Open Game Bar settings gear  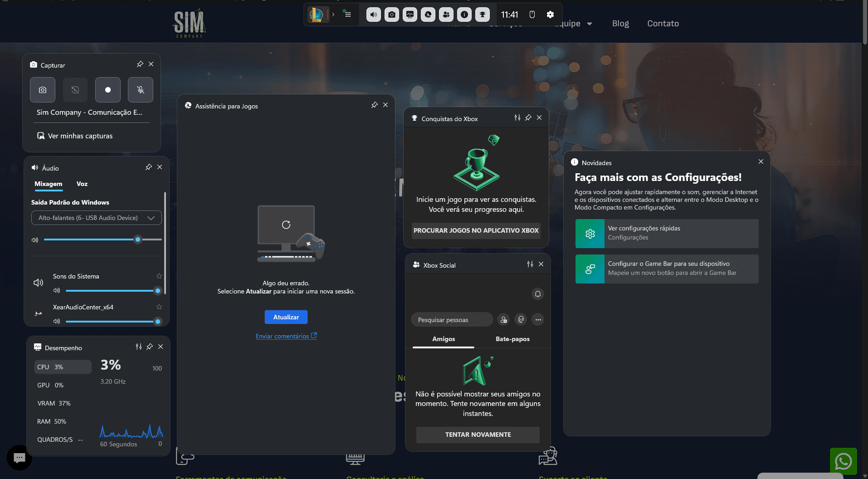550,15
